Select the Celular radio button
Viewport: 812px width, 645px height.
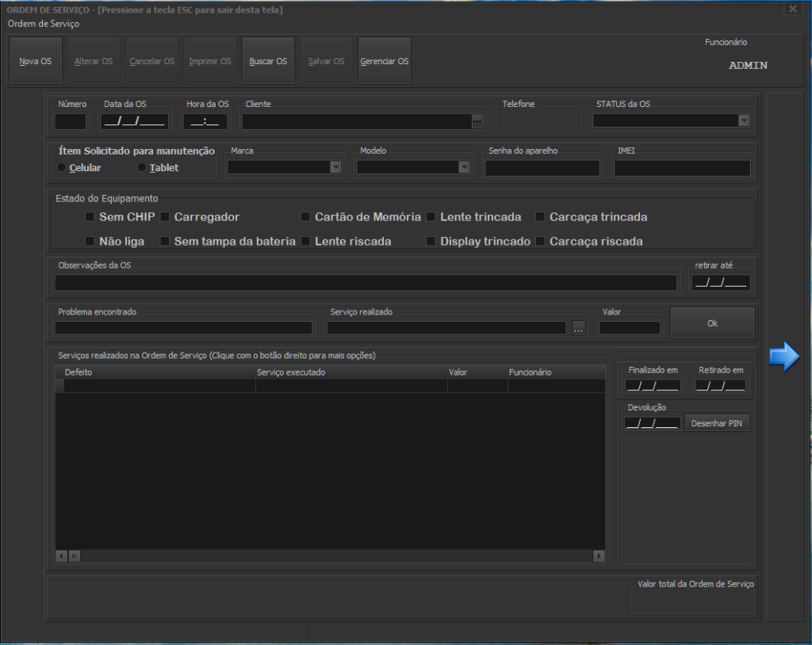(63, 168)
